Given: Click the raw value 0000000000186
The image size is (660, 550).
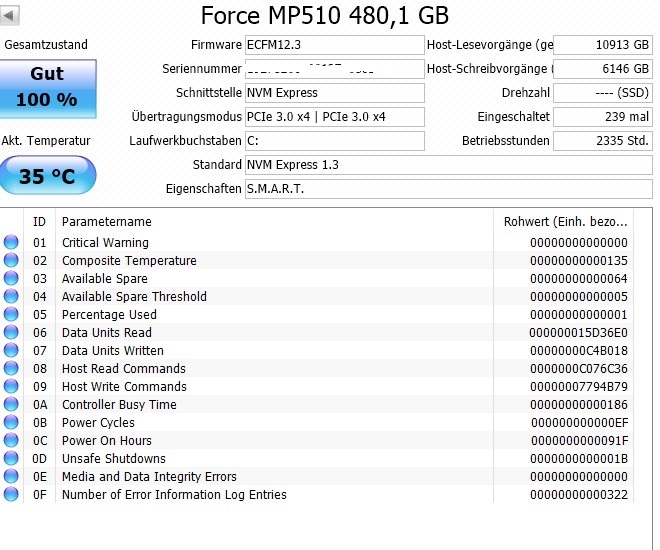Looking at the screenshot, I should [579, 404].
